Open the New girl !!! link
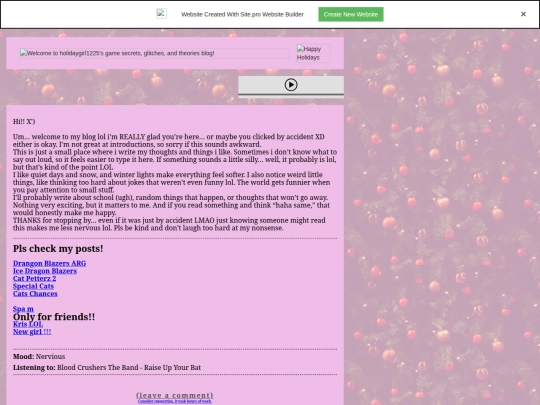Image resolution: width=540 pixels, height=405 pixels. pyautogui.click(x=32, y=332)
